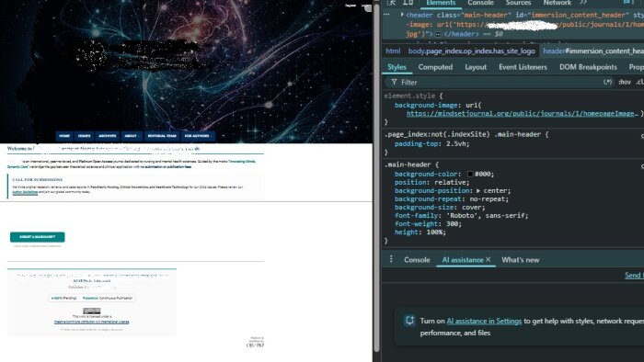The image size is (644, 362).
Task: Select the Styles pane tab
Action: pyautogui.click(x=397, y=67)
